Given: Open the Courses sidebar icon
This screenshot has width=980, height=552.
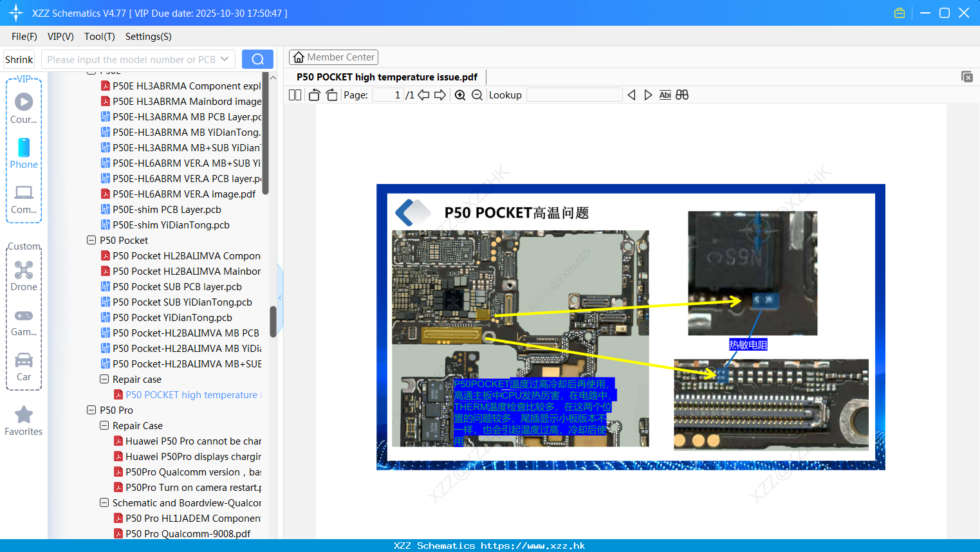Looking at the screenshot, I should pos(24,109).
